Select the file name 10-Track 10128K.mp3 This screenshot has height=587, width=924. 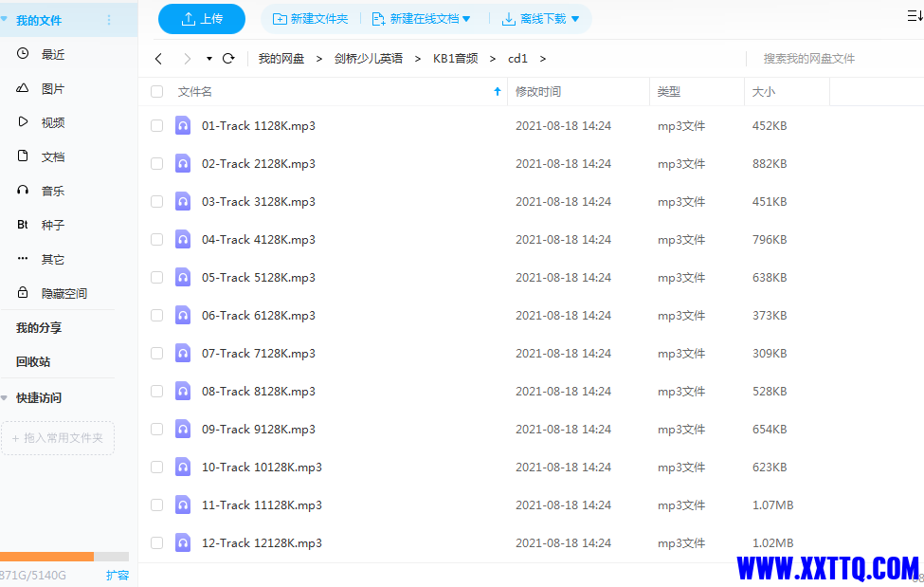click(x=262, y=468)
